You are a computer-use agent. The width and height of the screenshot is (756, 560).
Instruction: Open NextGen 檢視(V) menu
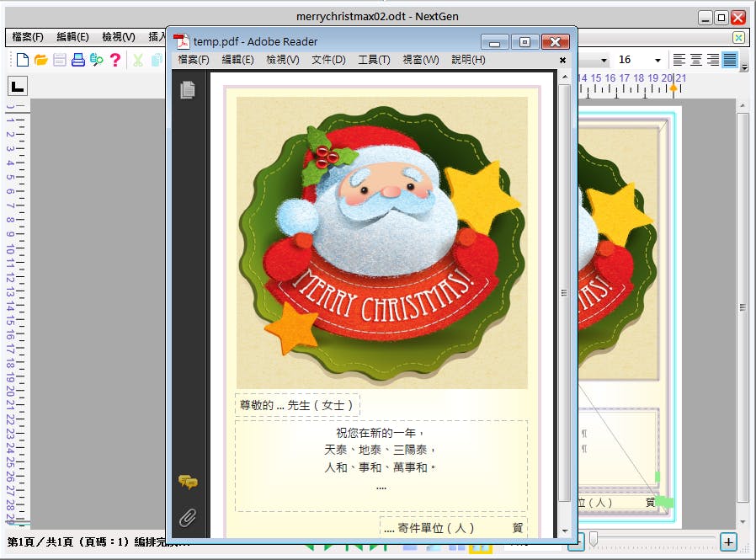[119, 37]
